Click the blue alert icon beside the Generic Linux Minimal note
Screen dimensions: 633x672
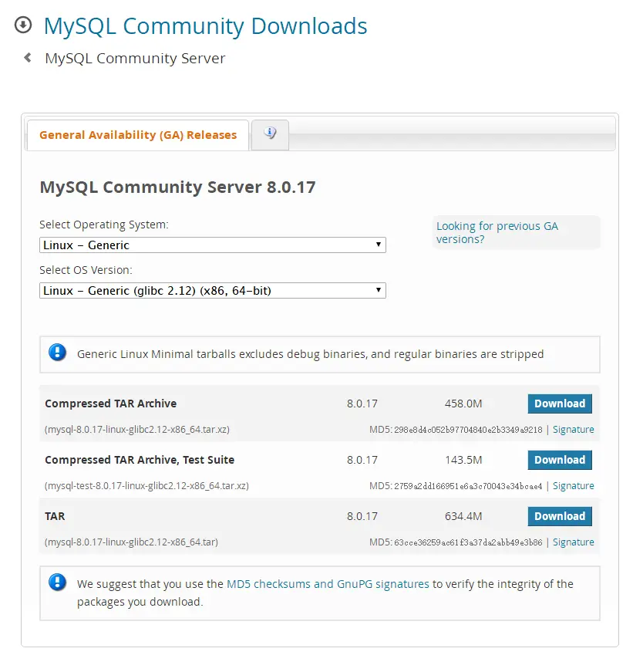tap(57, 353)
